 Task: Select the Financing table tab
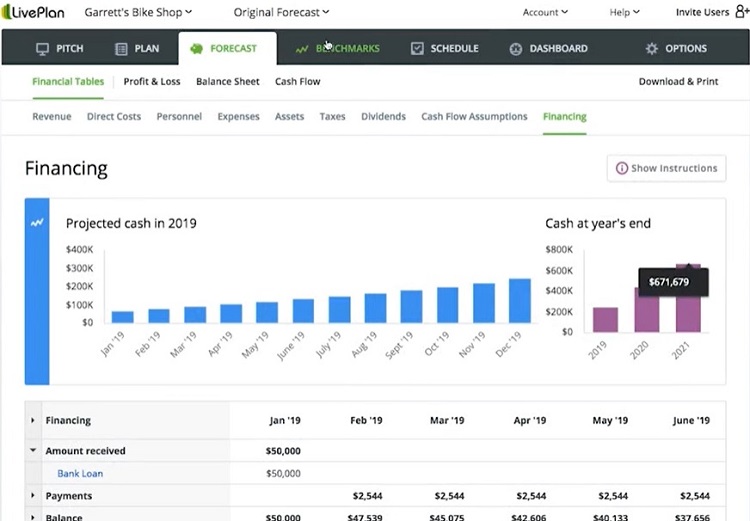564,117
